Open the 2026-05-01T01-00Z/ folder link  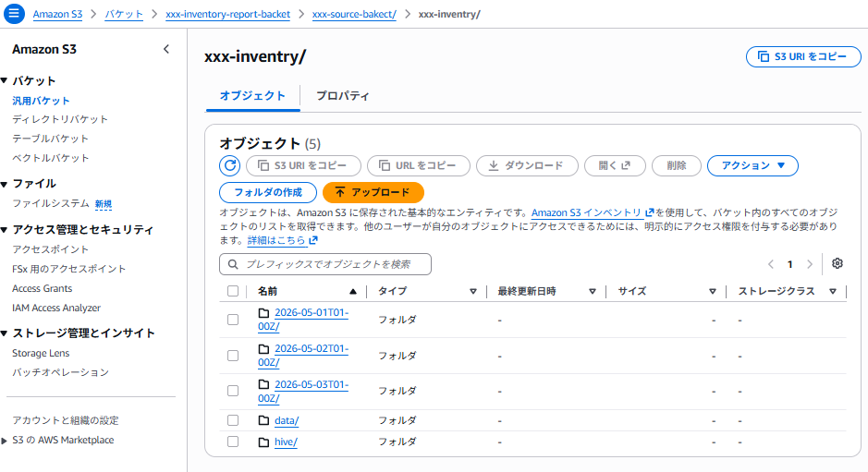tap(303, 320)
